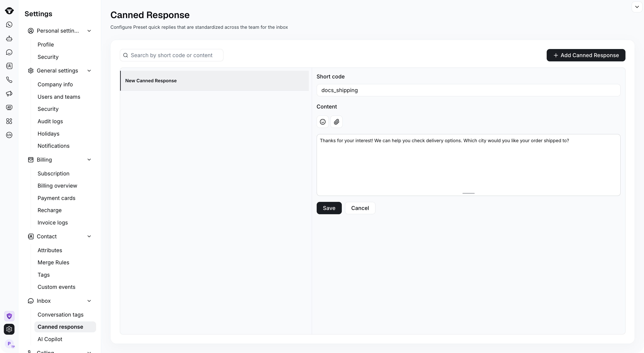Open Merge Rules under Contact

click(53, 262)
